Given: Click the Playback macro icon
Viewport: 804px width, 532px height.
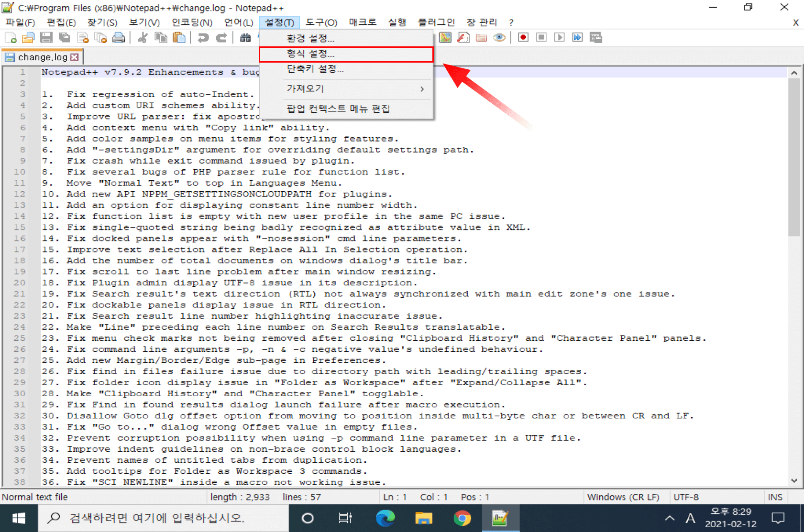Looking at the screenshot, I should 560,38.
